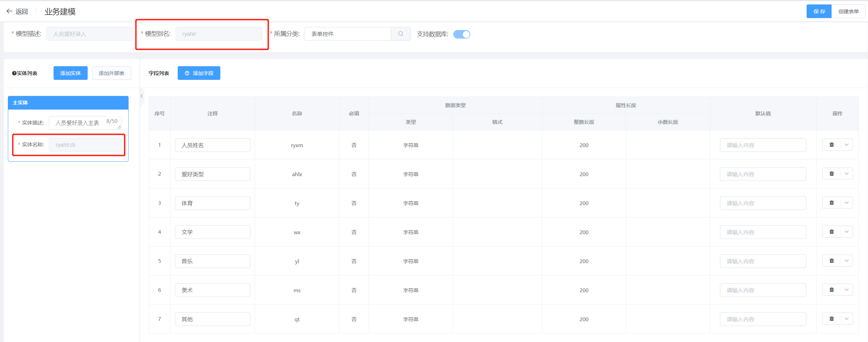
Task: Select the 主实体 panel header
Action: pos(68,103)
